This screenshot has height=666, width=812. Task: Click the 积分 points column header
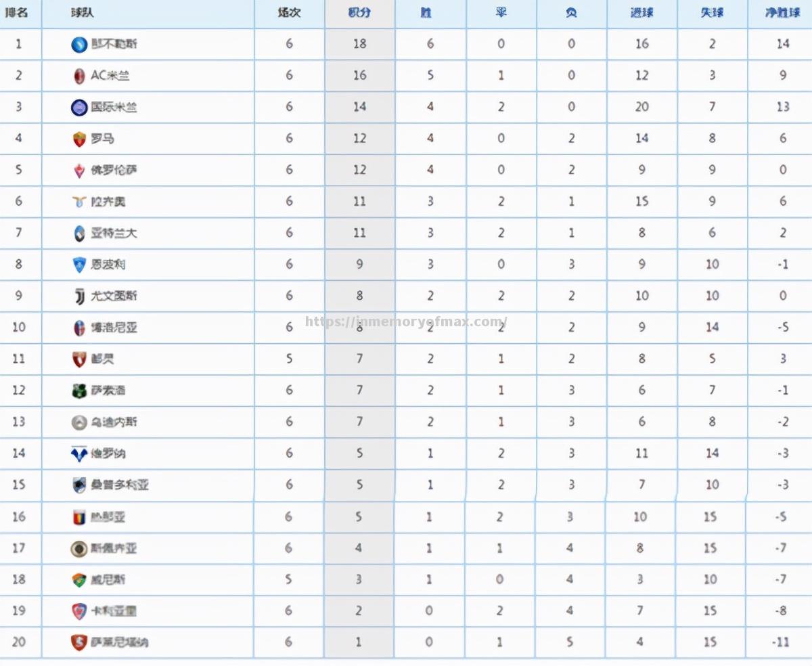click(x=359, y=13)
